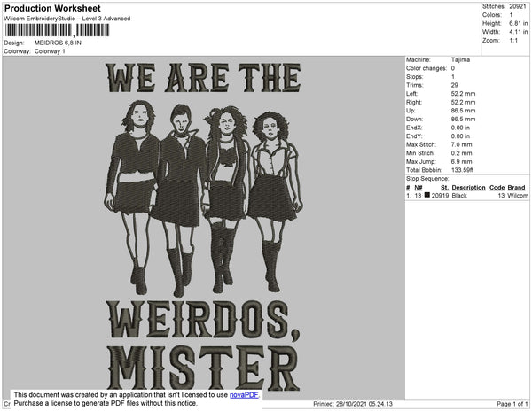Select the EndX value 0.00 in
The width and height of the screenshot is (532, 411).
[x=460, y=128]
